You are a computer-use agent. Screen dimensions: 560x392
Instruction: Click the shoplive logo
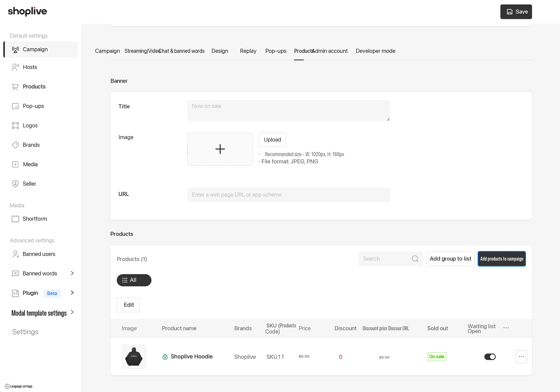point(27,11)
